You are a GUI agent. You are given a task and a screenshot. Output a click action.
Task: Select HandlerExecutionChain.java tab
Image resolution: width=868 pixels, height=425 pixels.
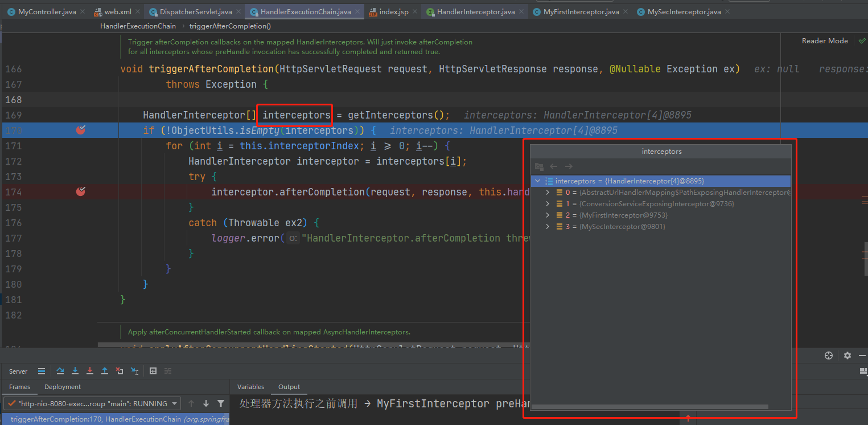tap(306, 11)
